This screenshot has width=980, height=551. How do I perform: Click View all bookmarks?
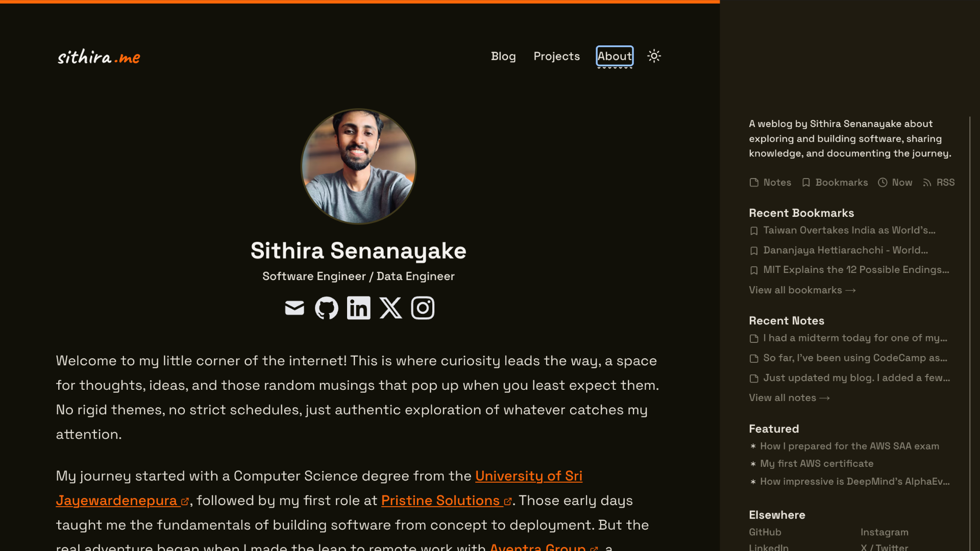[802, 290]
